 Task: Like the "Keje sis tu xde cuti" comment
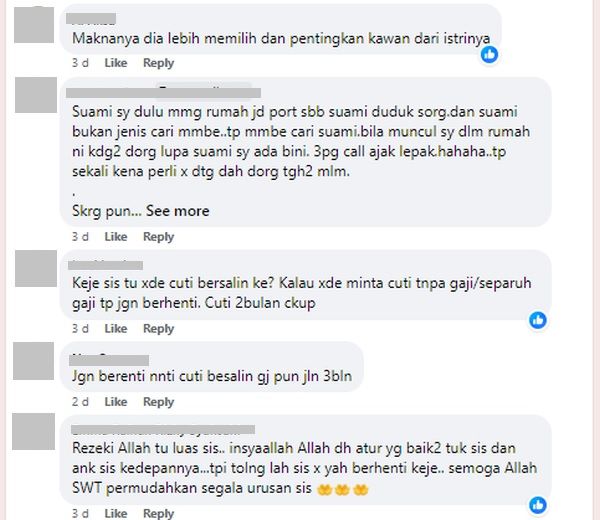click(x=116, y=329)
